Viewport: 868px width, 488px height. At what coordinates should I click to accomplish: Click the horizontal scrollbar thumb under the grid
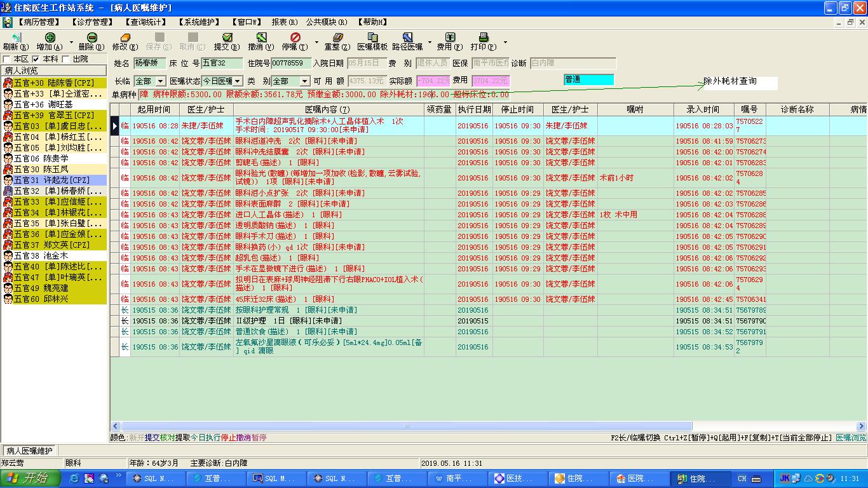406,426
